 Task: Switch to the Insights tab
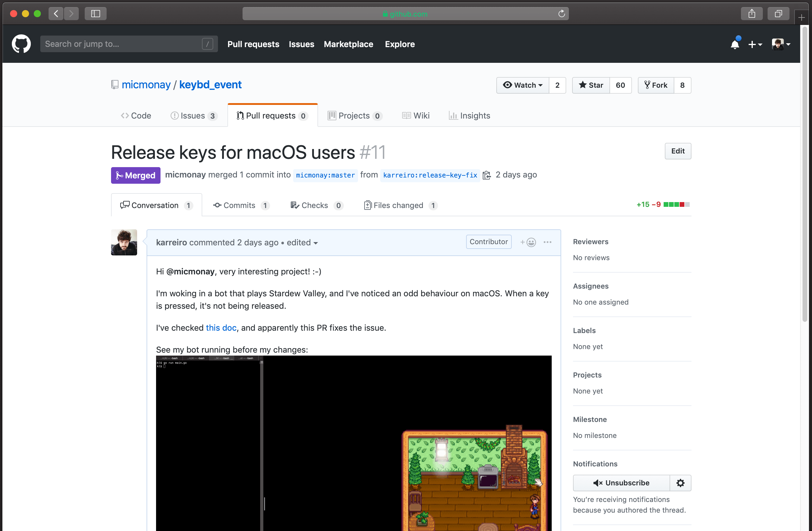[x=469, y=116]
